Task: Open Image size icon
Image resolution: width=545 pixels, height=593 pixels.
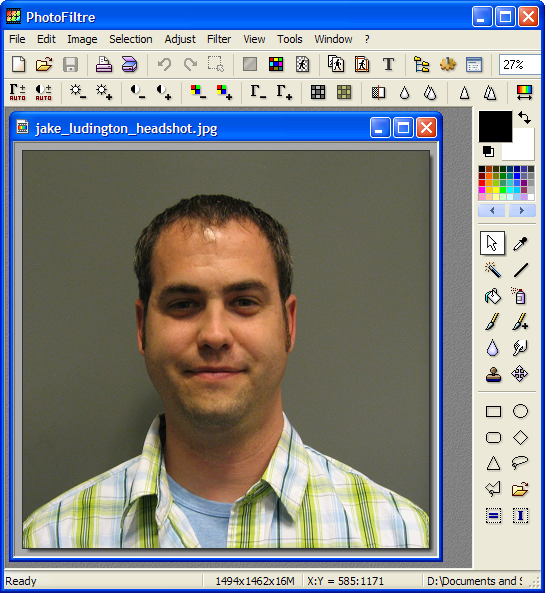Action: 336,64
